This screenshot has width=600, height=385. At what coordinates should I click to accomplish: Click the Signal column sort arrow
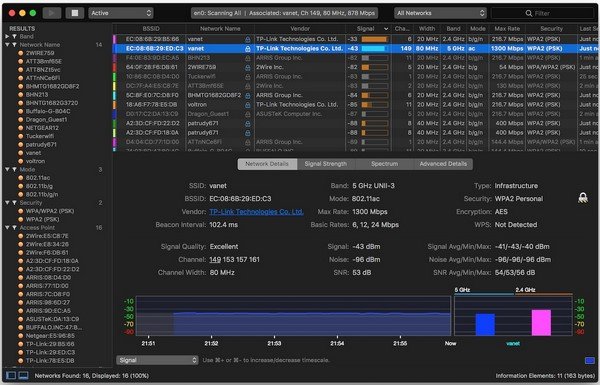(386, 29)
